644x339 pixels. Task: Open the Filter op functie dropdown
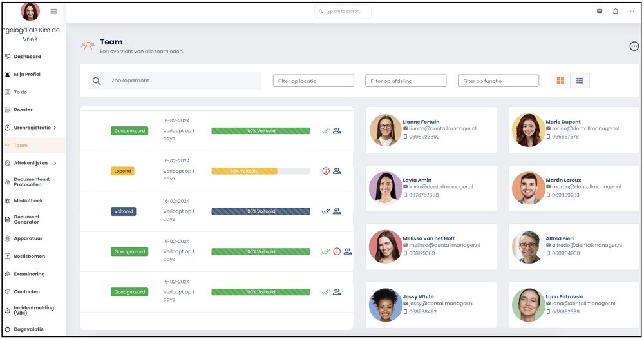[498, 81]
